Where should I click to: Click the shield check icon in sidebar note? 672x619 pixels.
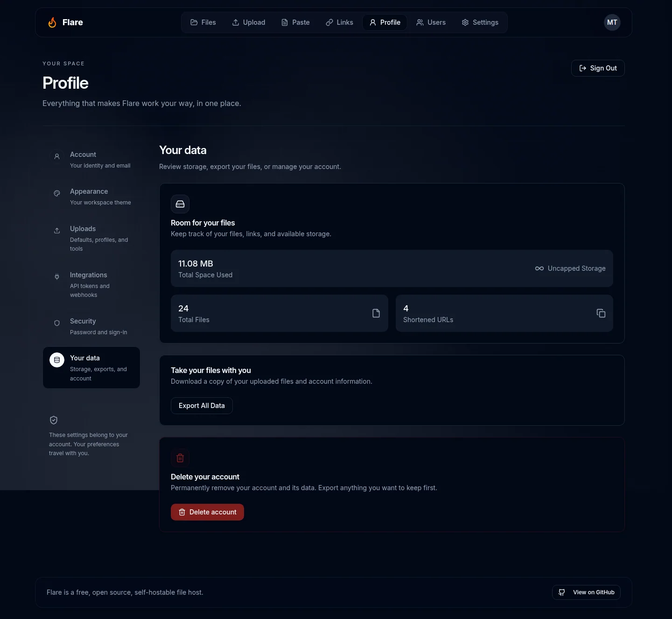54,420
